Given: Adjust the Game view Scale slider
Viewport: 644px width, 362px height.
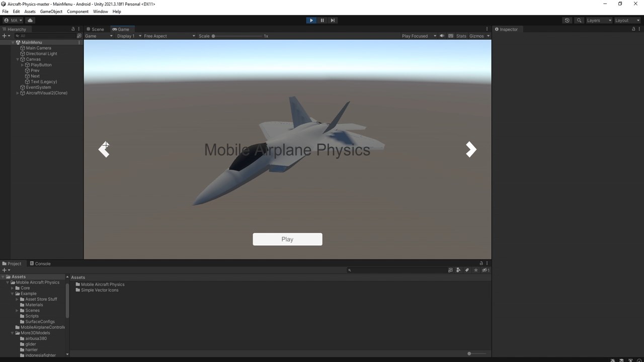Looking at the screenshot, I should pyautogui.click(x=237, y=36).
